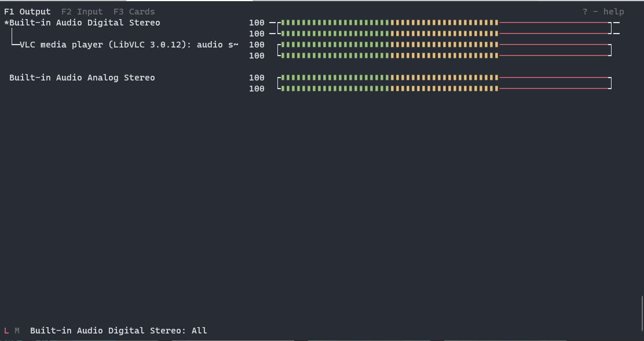Screen dimensions: 644x341
Task: Toggle the L lock-channels indicator
Action: coord(6,331)
